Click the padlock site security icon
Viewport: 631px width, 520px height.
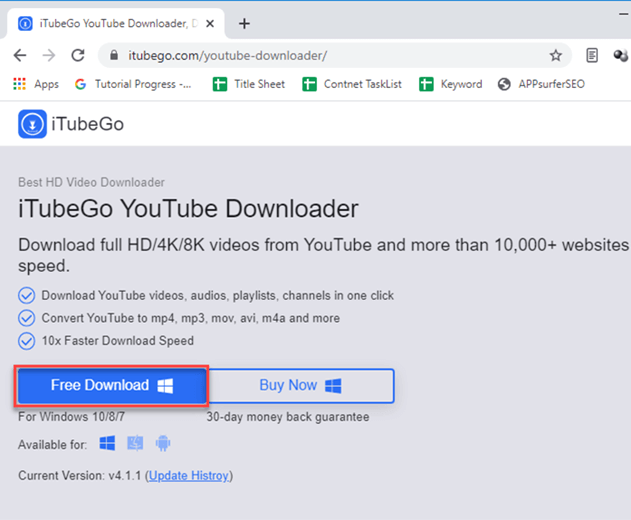coord(114,55)
